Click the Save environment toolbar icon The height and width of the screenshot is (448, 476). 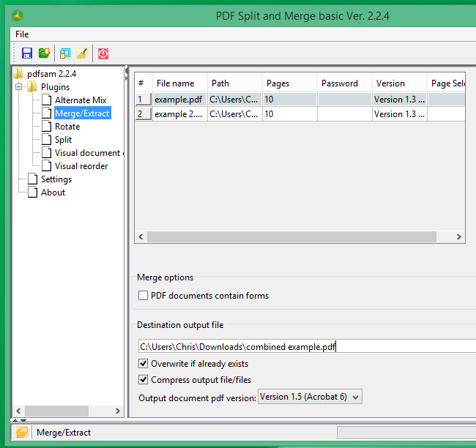pos(27,53)
